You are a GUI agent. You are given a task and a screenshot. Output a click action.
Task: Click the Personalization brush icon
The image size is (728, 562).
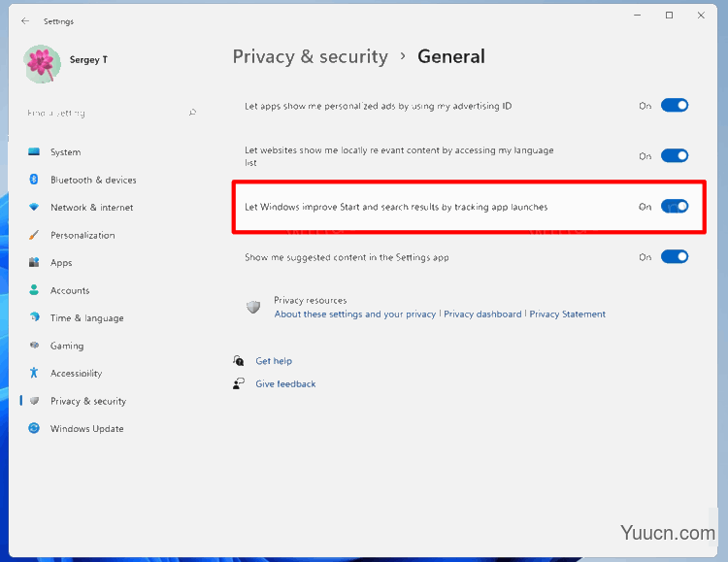point(34,235)
